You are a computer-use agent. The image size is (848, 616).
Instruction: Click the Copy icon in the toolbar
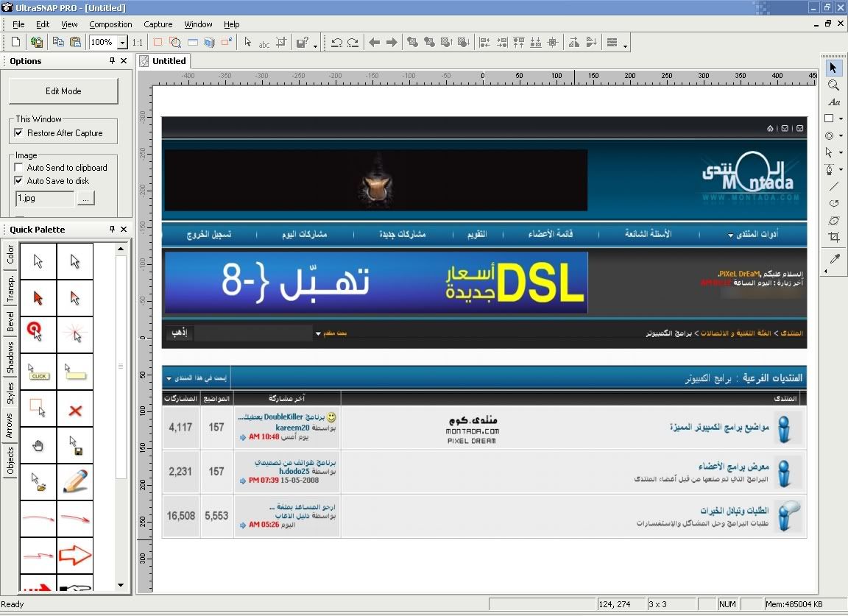(x=58, y=42)
